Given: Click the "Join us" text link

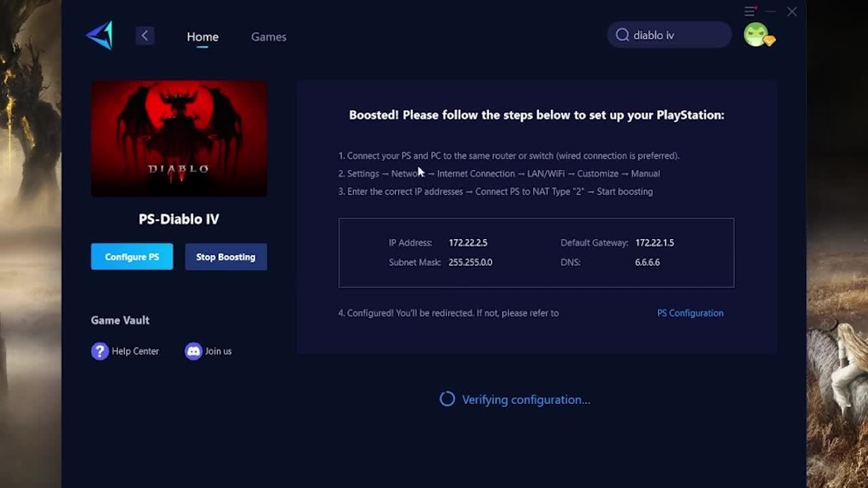Looking at the screenshot, I should click(218, 351).
